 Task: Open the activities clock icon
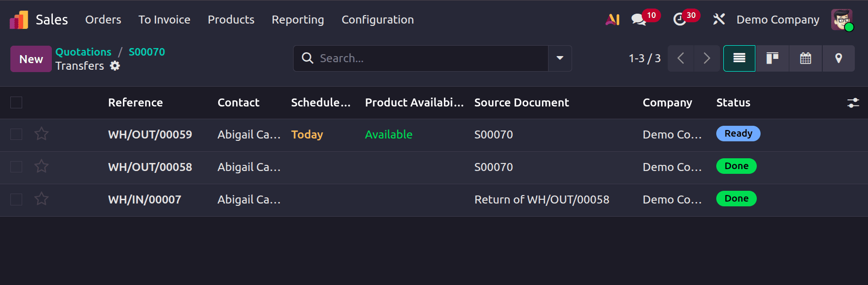click(x=680, y=20)
